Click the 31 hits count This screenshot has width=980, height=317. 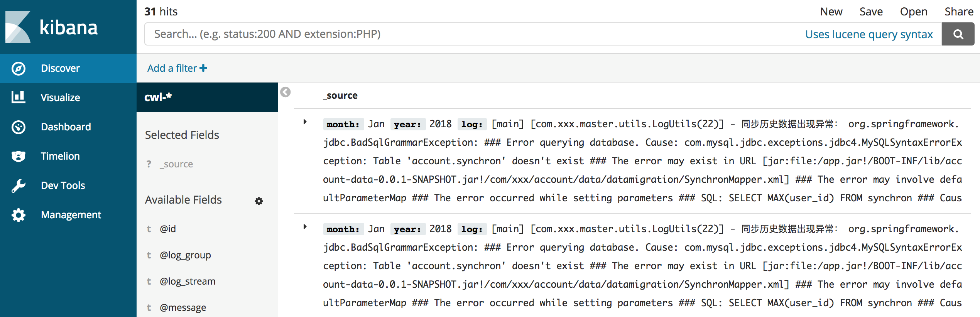[161, 12]
